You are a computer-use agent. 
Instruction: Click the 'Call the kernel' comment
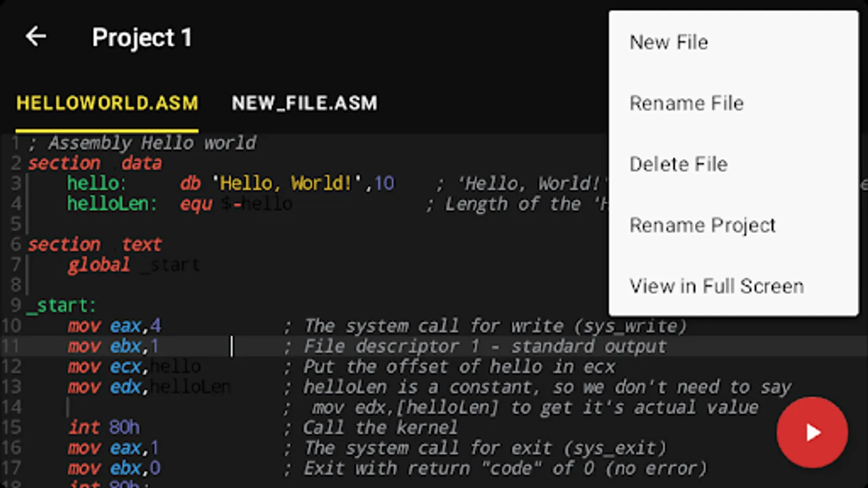point(380,427)
